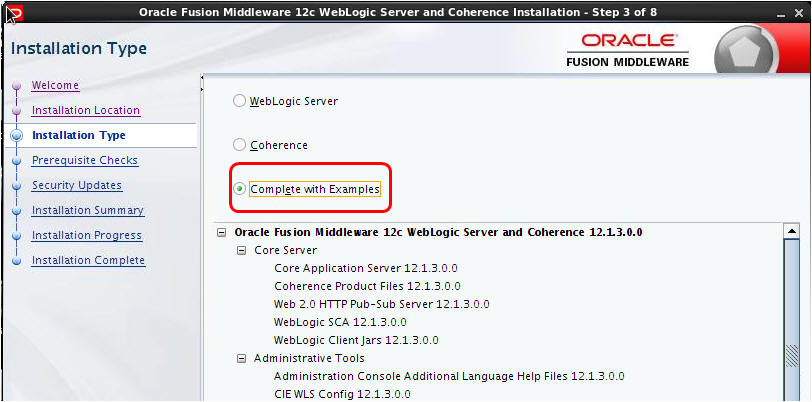This screenshot has height=402, width=812.
Task: Click the Oracle Fusion Middleware logo
Action: (628, 50)
